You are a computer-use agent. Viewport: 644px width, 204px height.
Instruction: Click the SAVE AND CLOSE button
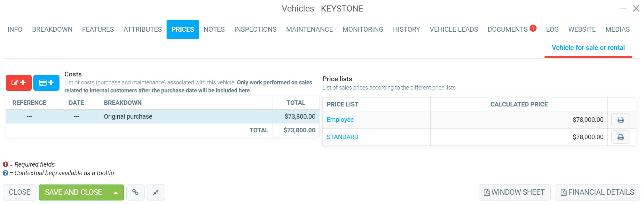click(x=73, y=192)
